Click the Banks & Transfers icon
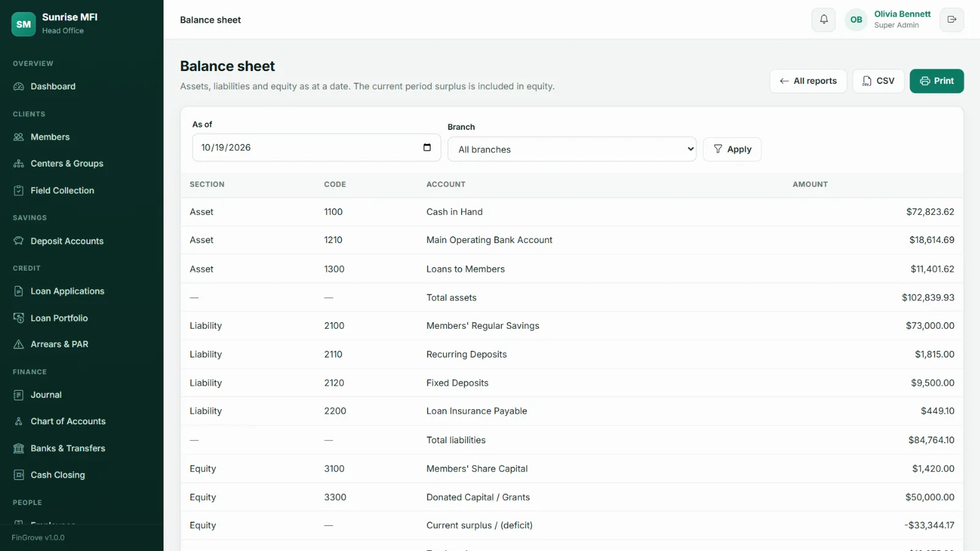The height and width of the screenshot is (551, 980). 19,448
